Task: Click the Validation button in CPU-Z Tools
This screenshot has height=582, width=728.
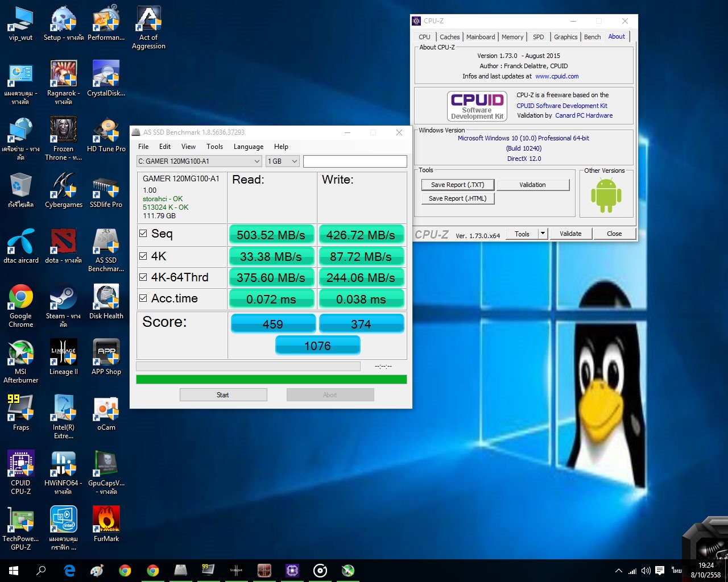Action: pos(533,185)
